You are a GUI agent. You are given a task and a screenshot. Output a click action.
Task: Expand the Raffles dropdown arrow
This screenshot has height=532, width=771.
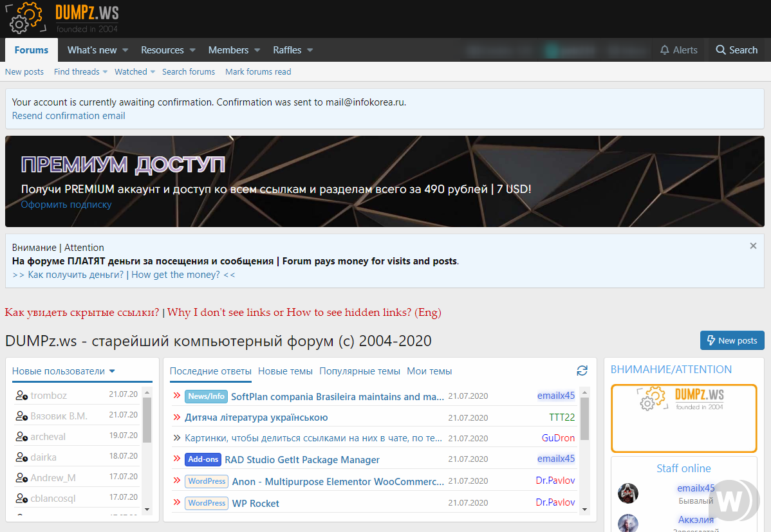pos(310,50)
